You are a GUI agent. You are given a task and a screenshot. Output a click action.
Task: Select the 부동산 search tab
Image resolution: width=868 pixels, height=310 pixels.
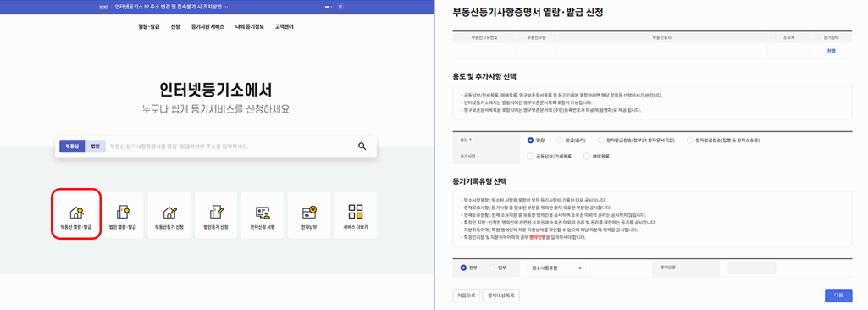(73, 147)
